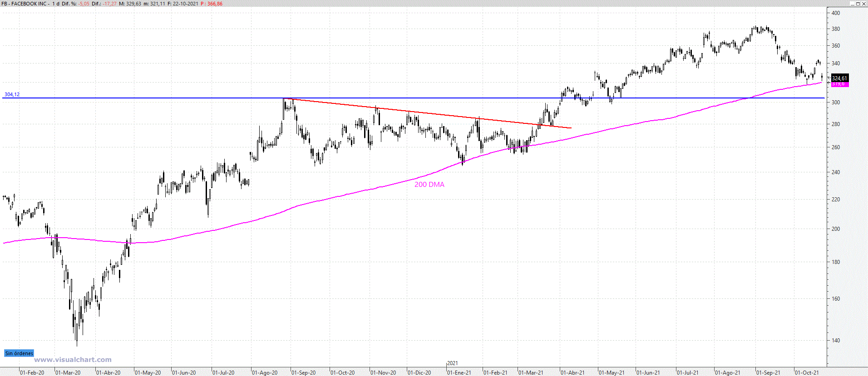Viewport: 868px width, 376px height.
Task: Click the 01-Jul-21 date axis label
Action: tap(688, 373)
